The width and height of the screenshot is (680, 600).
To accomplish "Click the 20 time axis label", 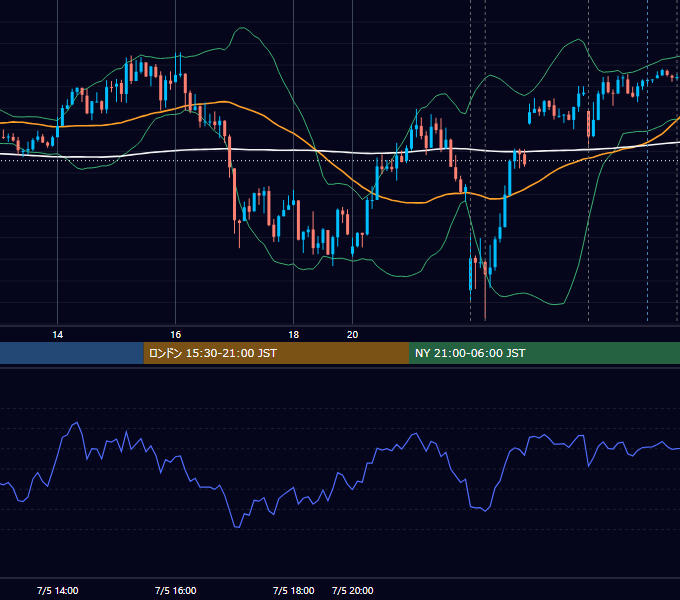I will tap(353, 335).
